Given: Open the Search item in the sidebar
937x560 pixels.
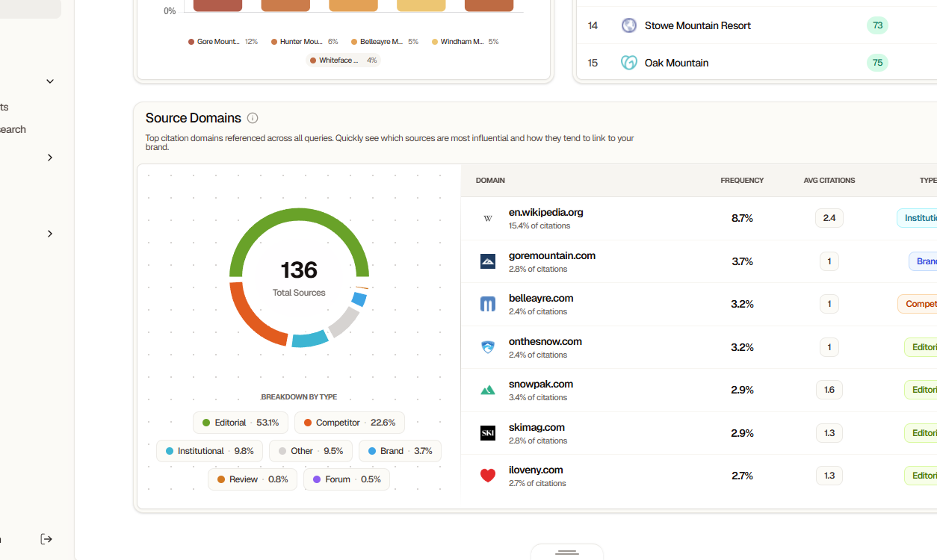Looking at the screenshot, I should 13,129.
